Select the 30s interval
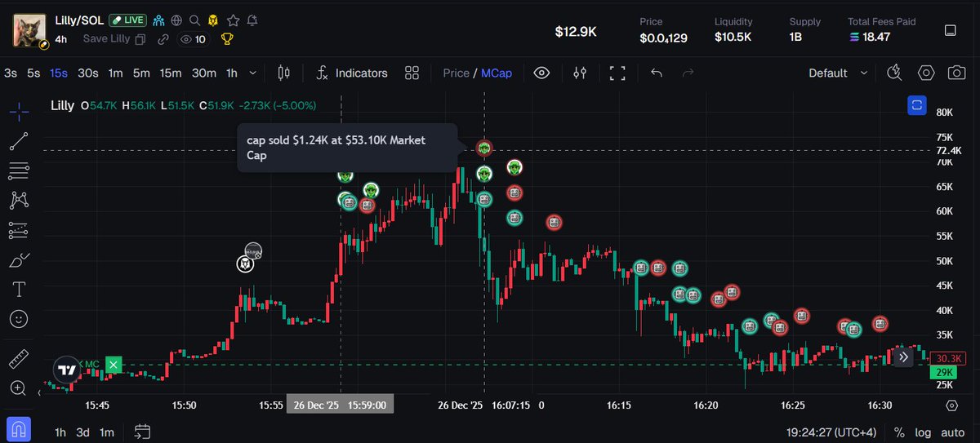The height and width of the screenshot is (443, 980). point(87,73)
